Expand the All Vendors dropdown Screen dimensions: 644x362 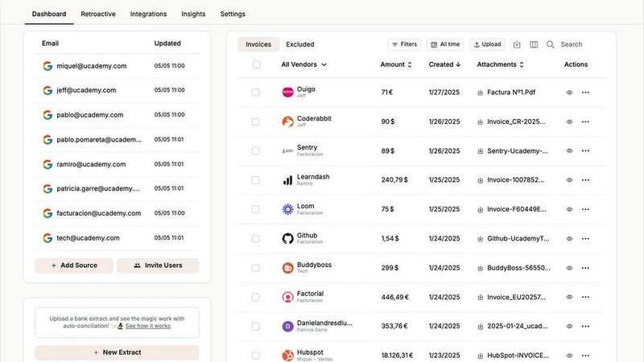pos(304,64)
